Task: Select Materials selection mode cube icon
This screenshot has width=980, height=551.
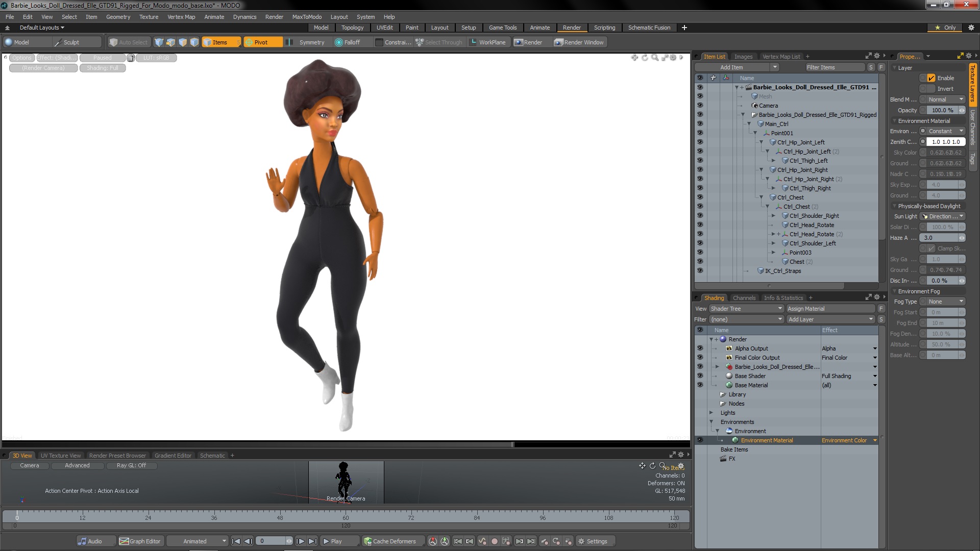Action: coord(194,42)
